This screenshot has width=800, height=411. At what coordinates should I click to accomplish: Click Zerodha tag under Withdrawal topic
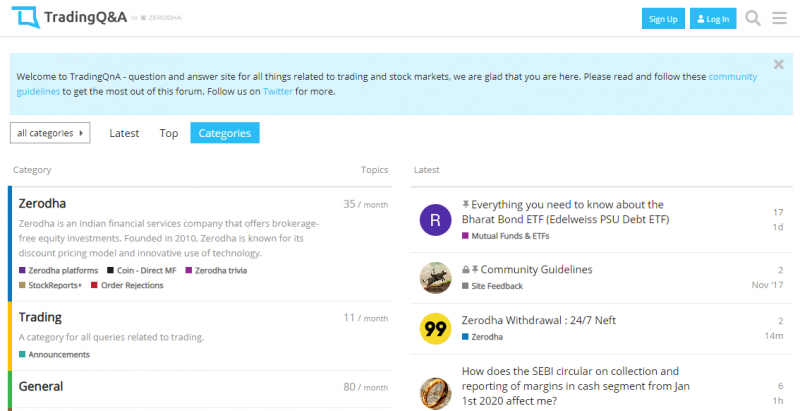(x=482, y=337)
